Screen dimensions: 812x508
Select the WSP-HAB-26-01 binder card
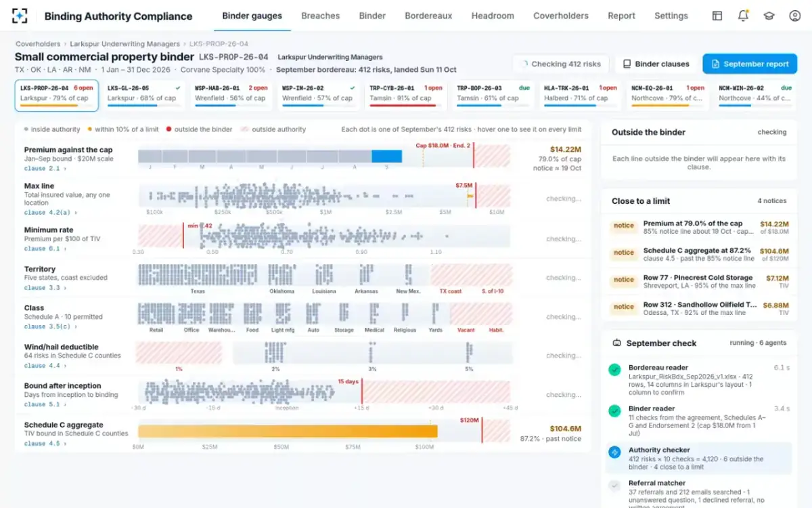coord(231,95)
